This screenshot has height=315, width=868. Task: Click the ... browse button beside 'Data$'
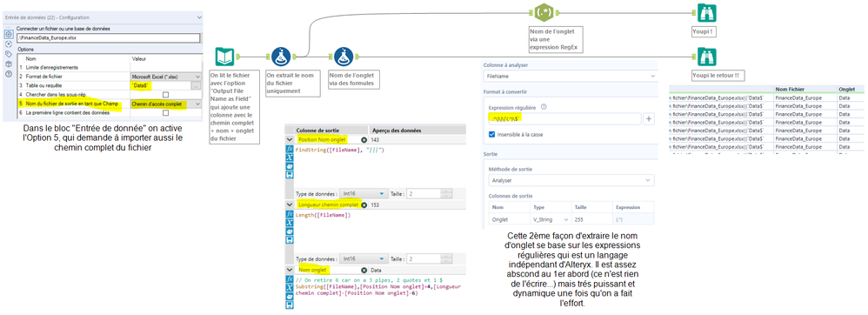(x=196, y=86)
